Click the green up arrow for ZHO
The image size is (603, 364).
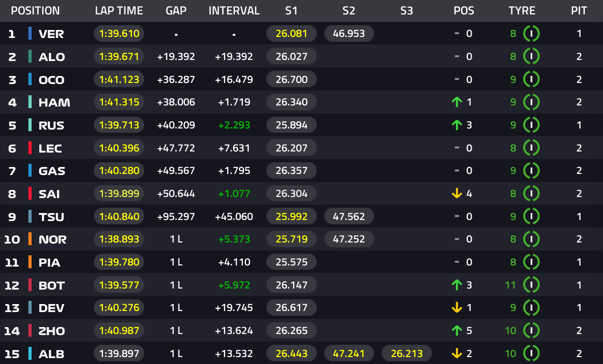coord(457,330)
